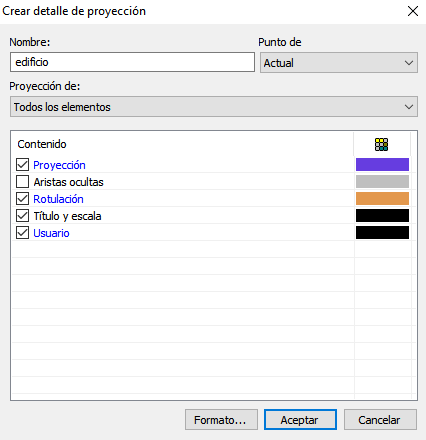The image size is (426, 440).
Task: Pick the purple Proyección color swatch
Action: click(382, 164)
